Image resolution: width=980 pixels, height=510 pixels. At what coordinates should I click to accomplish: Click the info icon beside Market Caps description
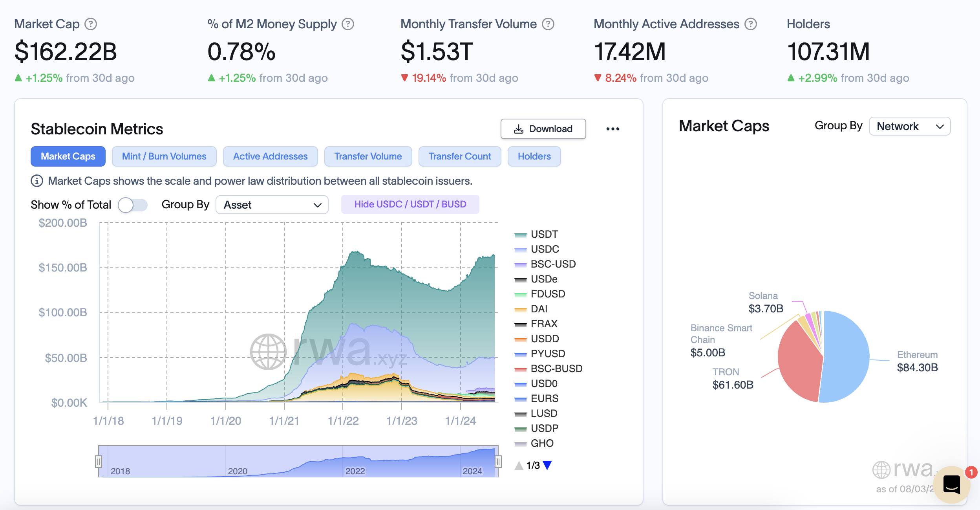37,181
